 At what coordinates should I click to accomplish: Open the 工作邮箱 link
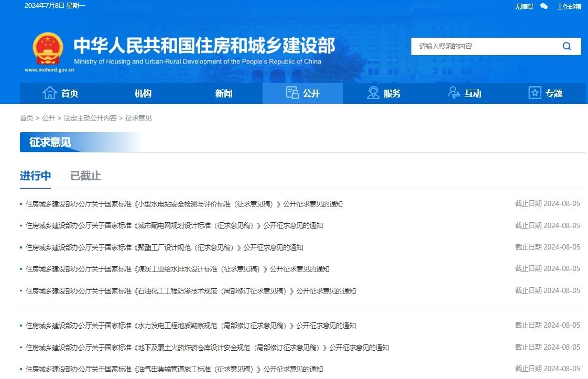coord(569,6)
